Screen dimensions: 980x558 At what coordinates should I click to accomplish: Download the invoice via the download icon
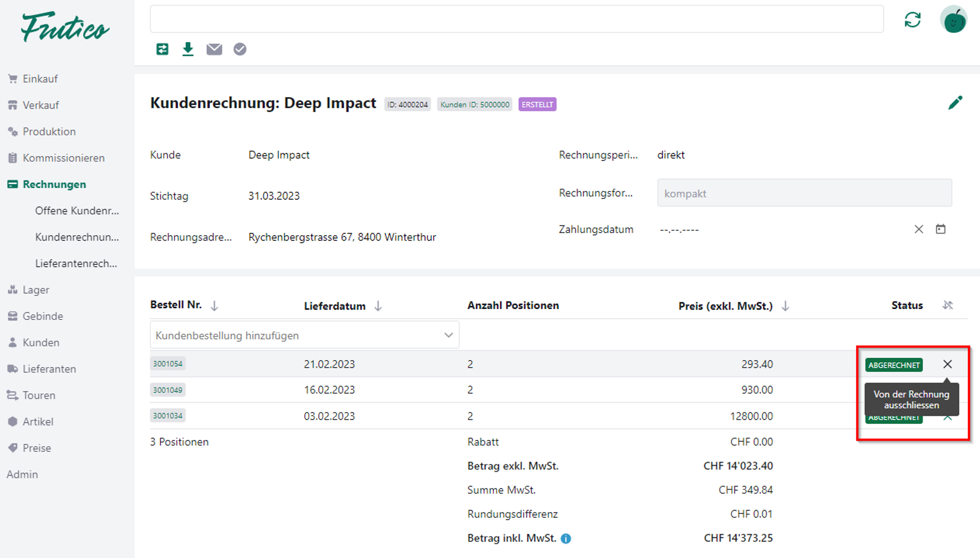click(188, 49)
